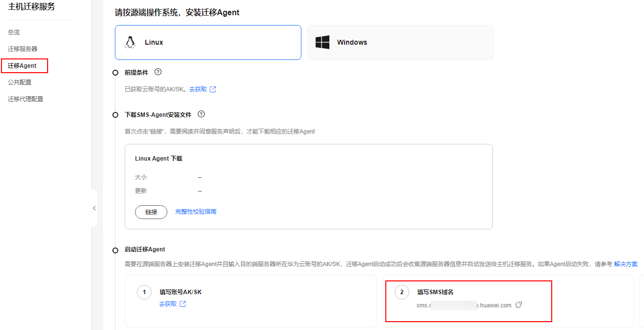Open 总览 in the sidebar
The width and height of the screenshot is (644, 330).
coord(14,32)
